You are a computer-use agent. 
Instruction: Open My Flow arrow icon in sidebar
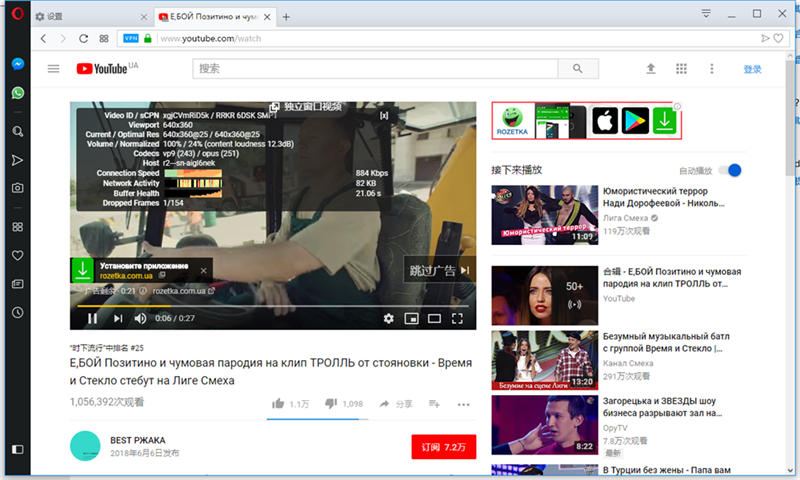click(x=17, y=160)
